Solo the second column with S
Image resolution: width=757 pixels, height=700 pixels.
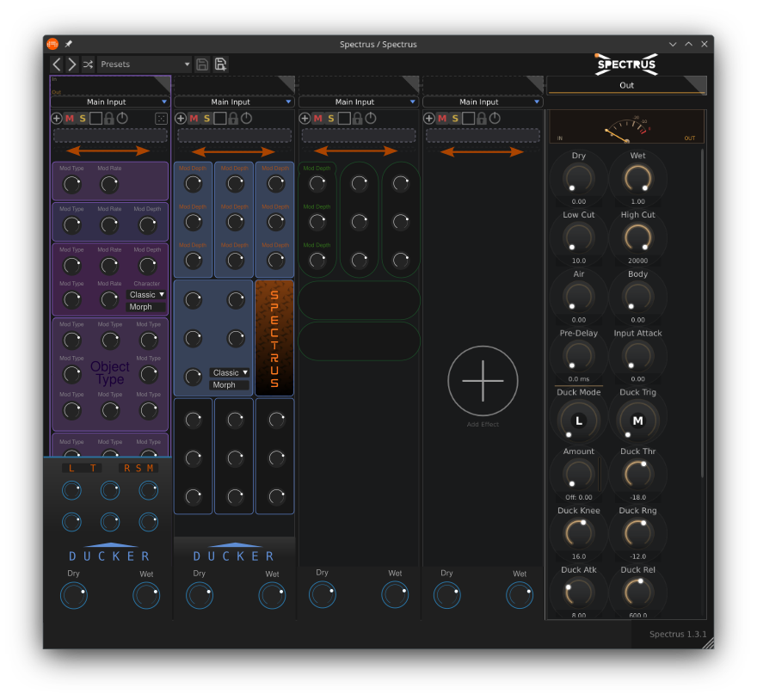tap(206, 119)
